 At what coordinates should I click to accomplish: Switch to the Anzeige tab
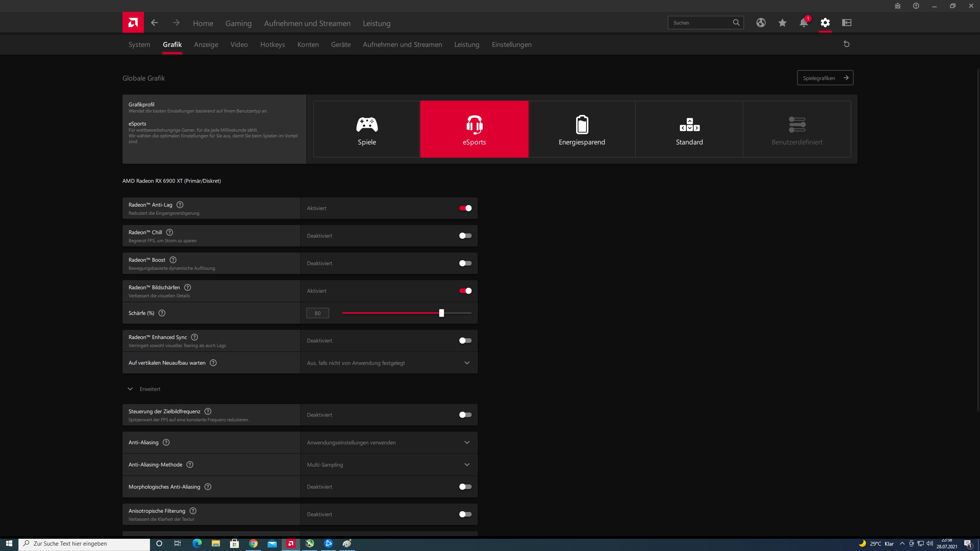tap(206, 44)
